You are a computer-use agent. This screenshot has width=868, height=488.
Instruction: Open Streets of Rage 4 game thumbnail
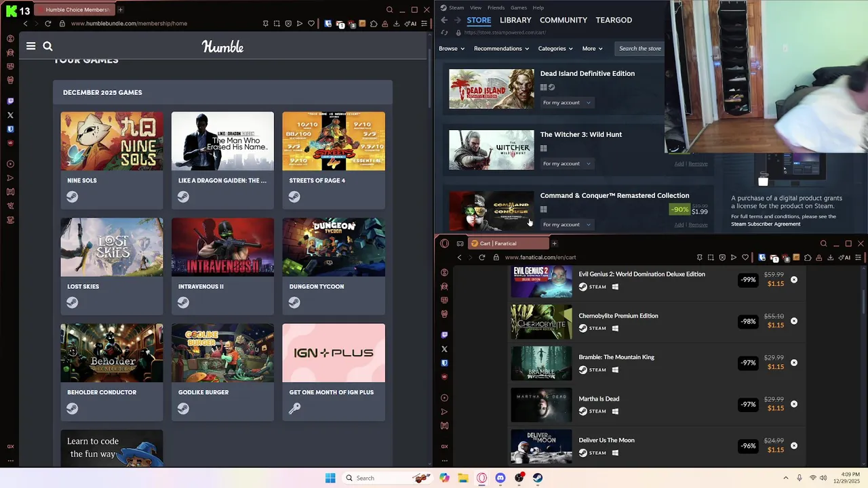pyautogui.click(x=334, y=141)
